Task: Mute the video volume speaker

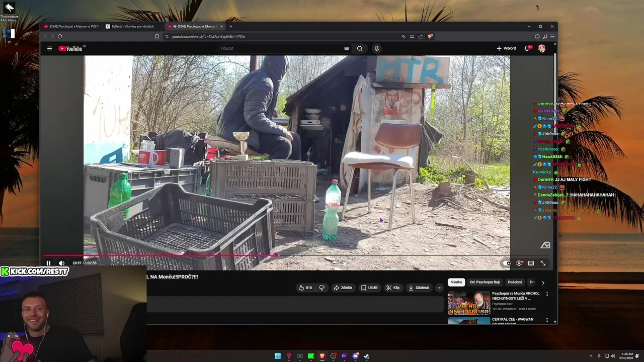Action: click(61, 263)
